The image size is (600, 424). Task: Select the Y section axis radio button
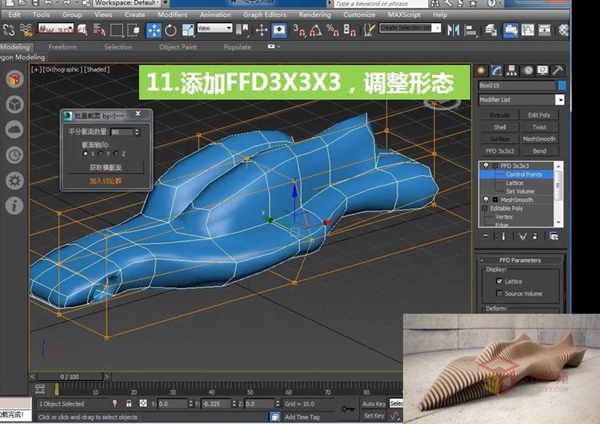[x=100, y=153]
